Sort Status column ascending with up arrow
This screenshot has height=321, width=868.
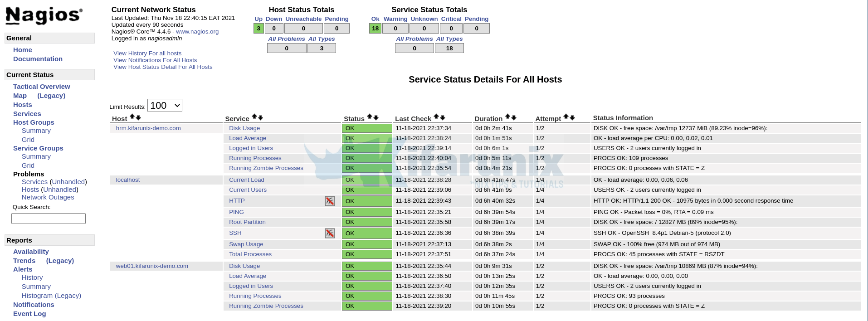pyautogui.click(x=370, y=117)
